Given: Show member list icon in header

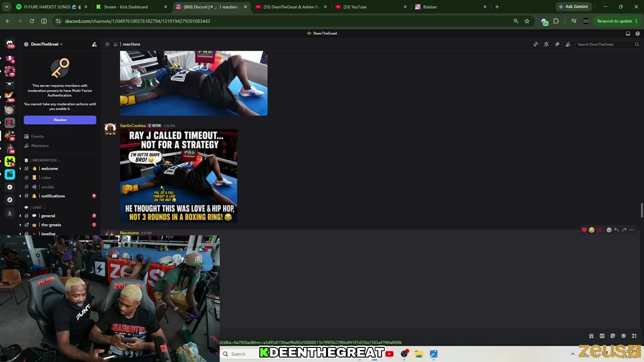Looking at the screenshot, I should [x=568, y=44].
